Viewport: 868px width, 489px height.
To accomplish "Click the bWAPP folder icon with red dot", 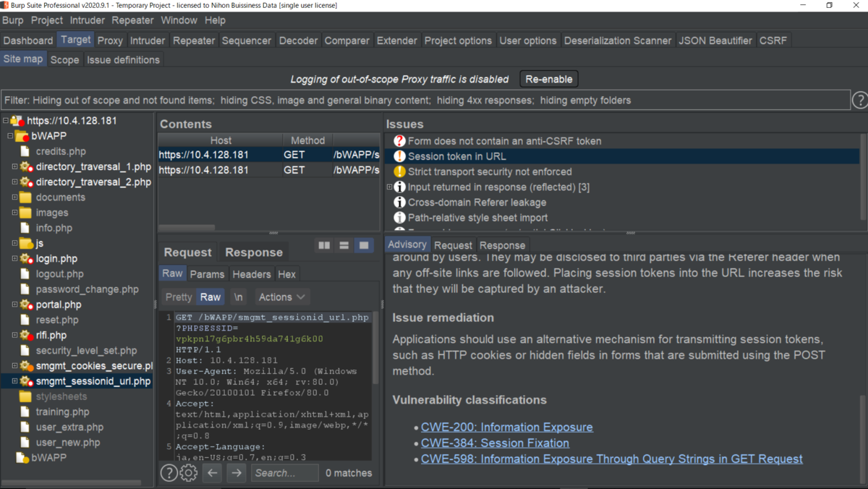I will click(x=22, y=136).
